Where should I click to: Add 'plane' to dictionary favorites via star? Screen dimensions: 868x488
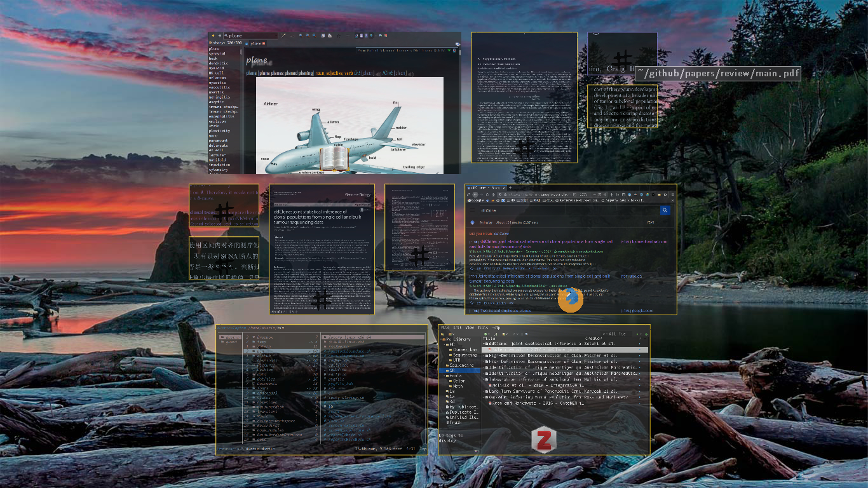coord(339,36)
